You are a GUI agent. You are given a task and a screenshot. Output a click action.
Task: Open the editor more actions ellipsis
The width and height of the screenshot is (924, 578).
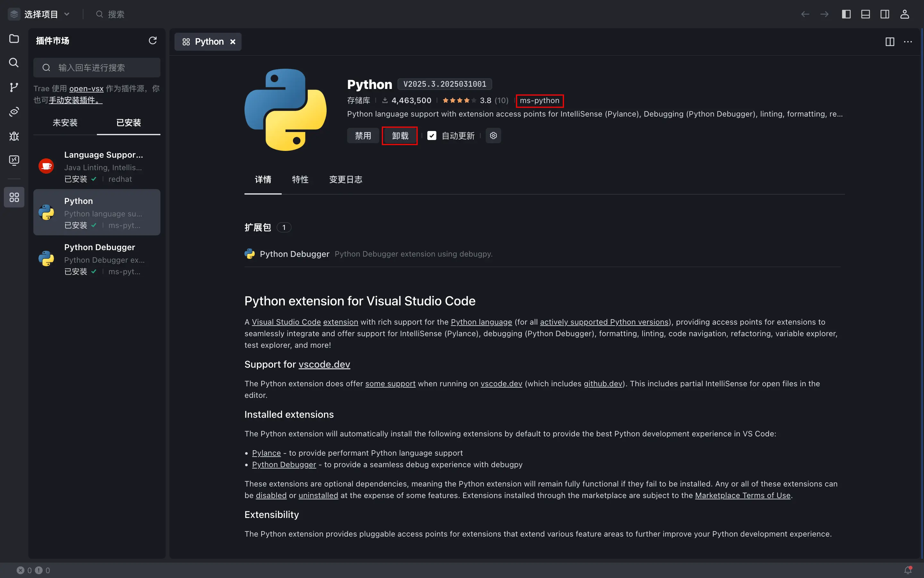[908, 42]
